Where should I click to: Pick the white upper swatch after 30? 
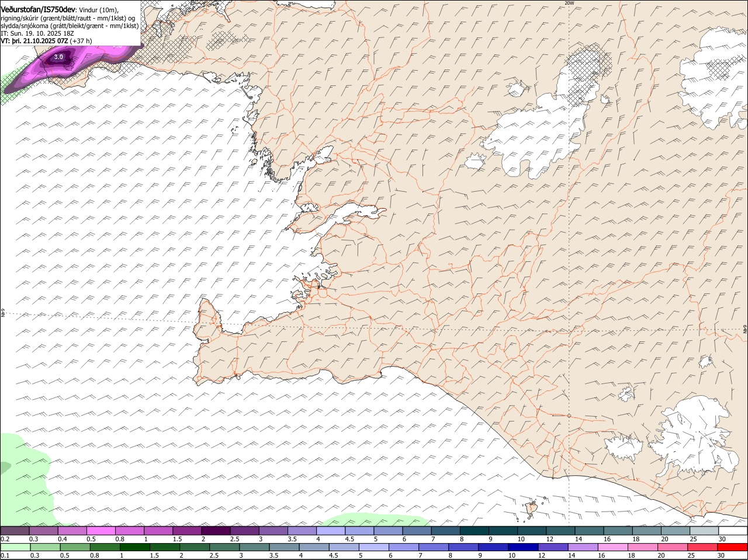point(733,531)
